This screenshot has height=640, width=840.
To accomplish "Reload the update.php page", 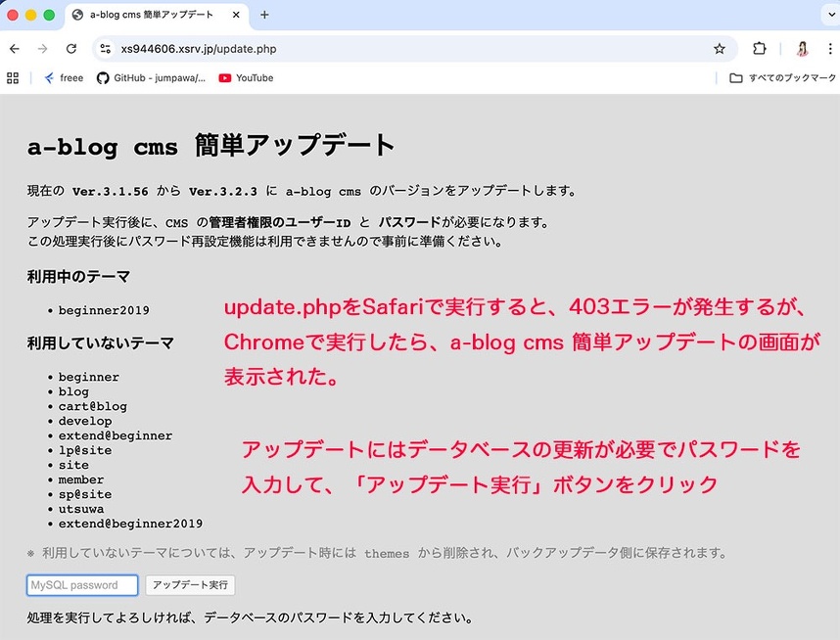I will tap(70, 49).
